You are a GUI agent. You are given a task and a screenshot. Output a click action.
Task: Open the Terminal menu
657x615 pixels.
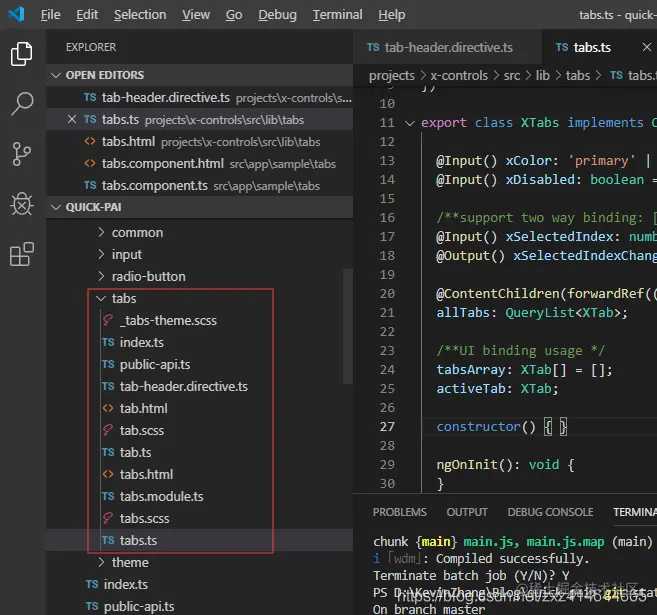click(337, 15)
